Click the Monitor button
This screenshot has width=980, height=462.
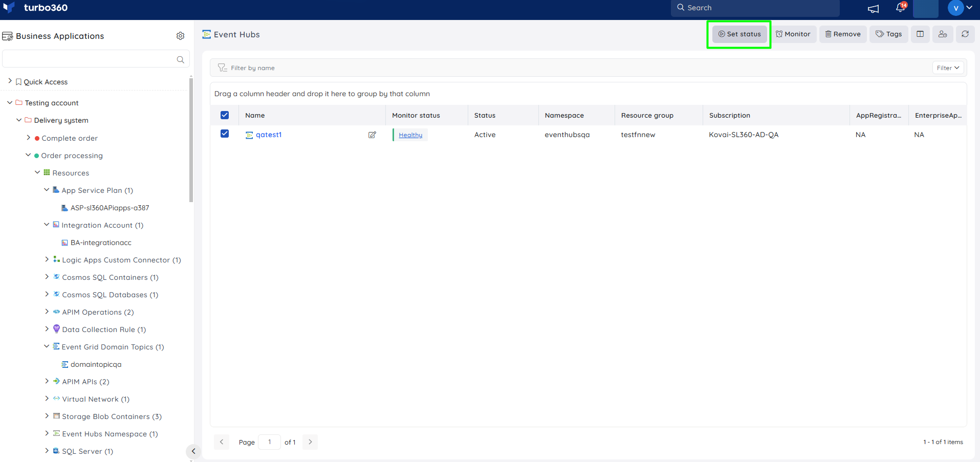point(793,34)
